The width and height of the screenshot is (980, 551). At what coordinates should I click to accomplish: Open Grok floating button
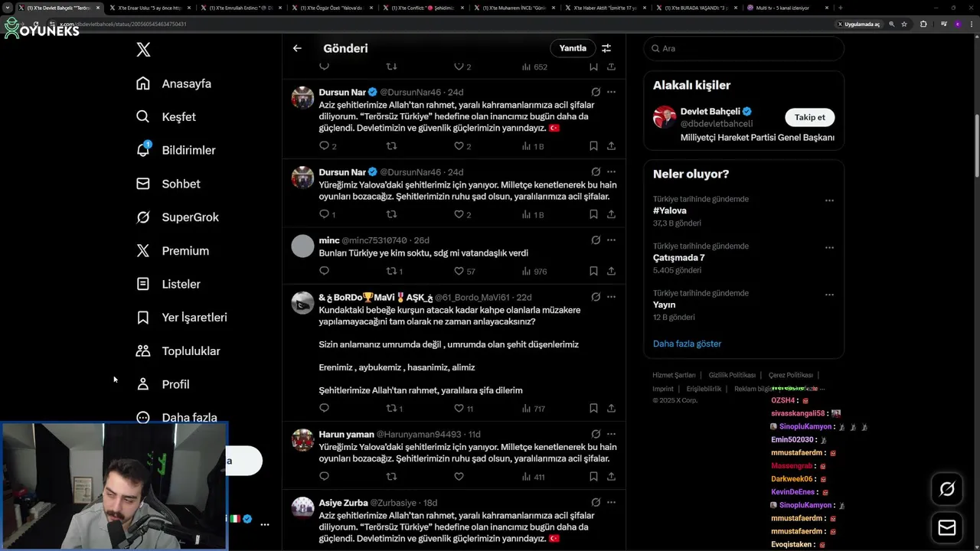coord(947,489)
